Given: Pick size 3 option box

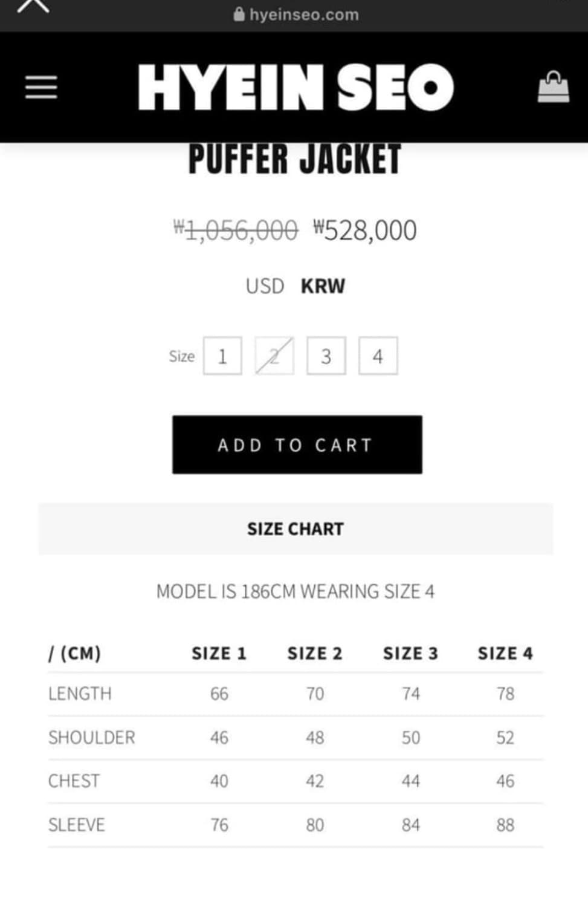Looking at the screenshot, I should (x=326, y=356).
